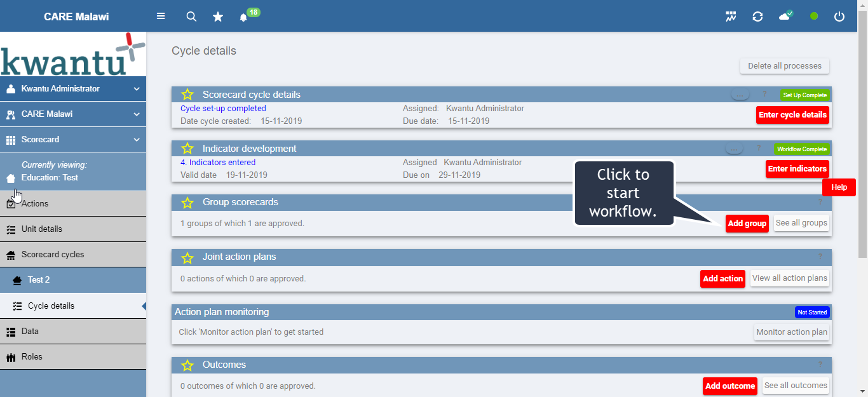
Task: Click Add action button
Action: [x=723, y=279]
